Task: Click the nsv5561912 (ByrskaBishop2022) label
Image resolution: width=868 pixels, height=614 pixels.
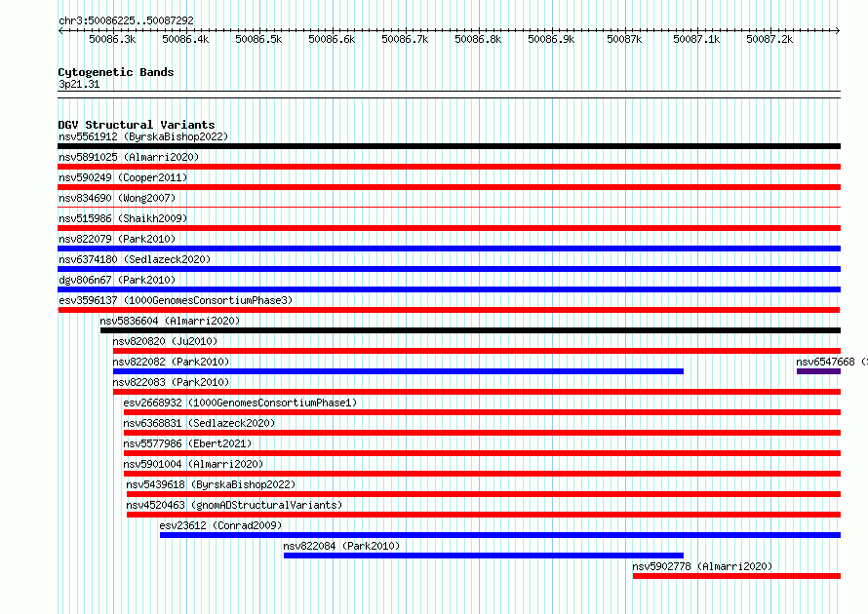Action: pos(143,136)
